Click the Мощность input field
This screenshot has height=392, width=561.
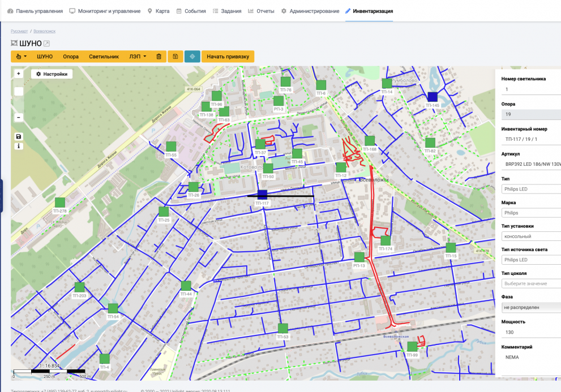pyautogui.click(x=530, y=332)
